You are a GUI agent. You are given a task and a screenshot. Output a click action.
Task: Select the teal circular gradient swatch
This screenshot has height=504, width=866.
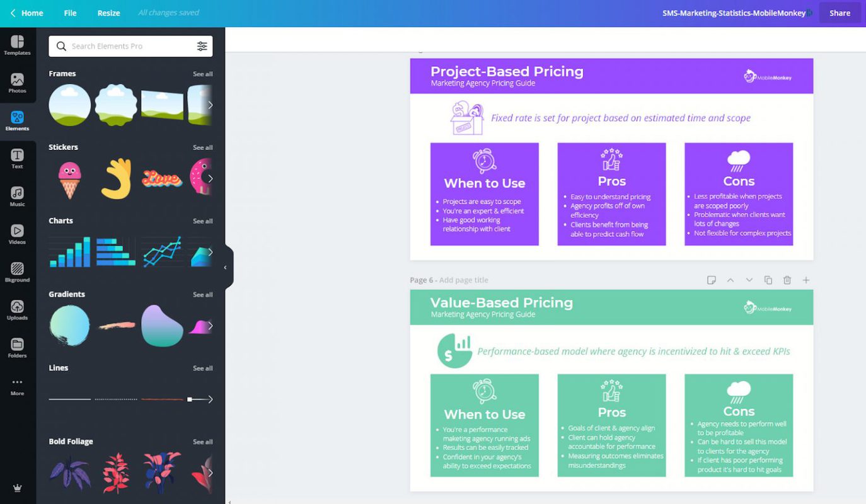69,325
